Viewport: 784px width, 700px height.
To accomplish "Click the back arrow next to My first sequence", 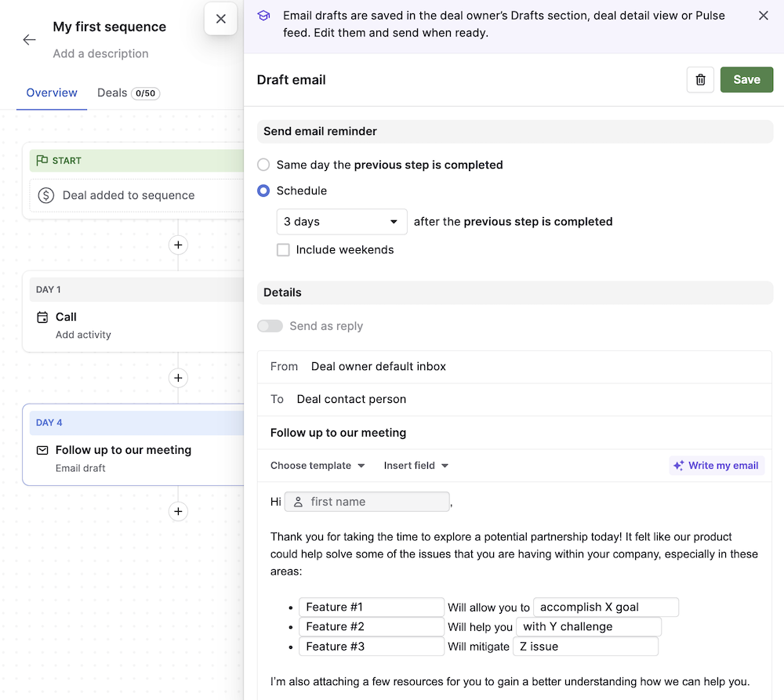I will [28, 39].
